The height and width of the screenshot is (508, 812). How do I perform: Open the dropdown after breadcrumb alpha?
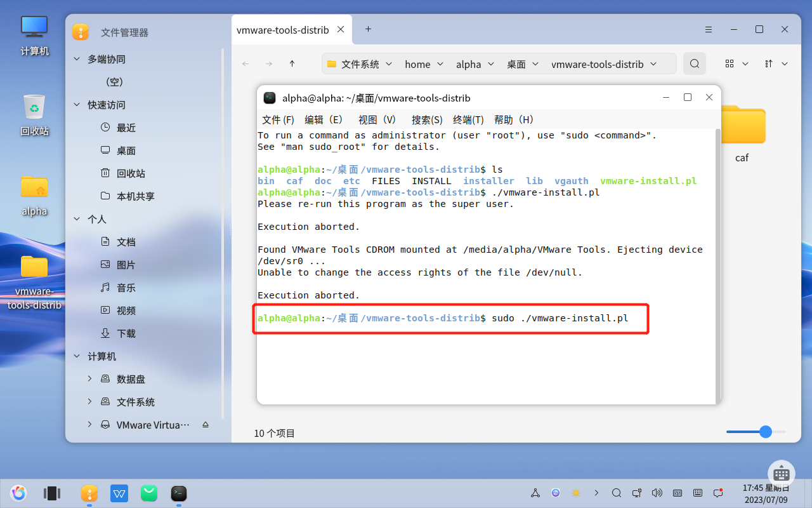[x=490, y=63]
